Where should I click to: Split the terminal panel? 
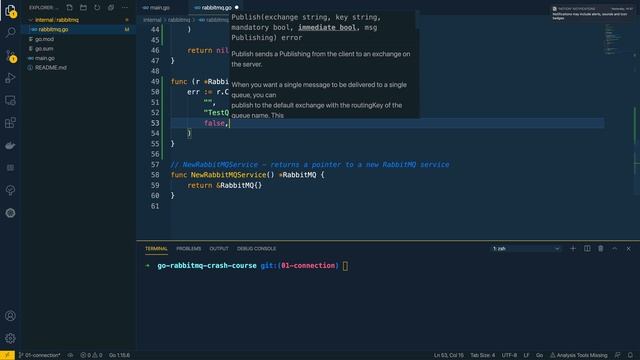pyautogui.click(x=587, y=249)
